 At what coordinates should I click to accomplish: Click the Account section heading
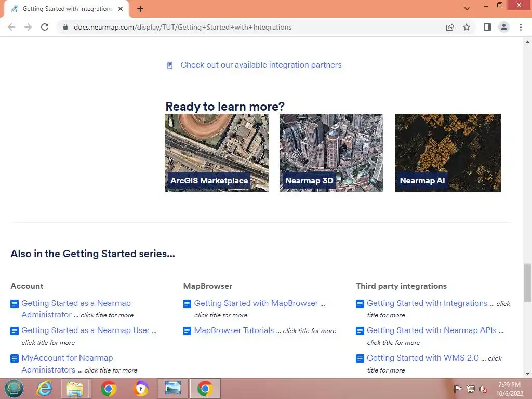27,286
